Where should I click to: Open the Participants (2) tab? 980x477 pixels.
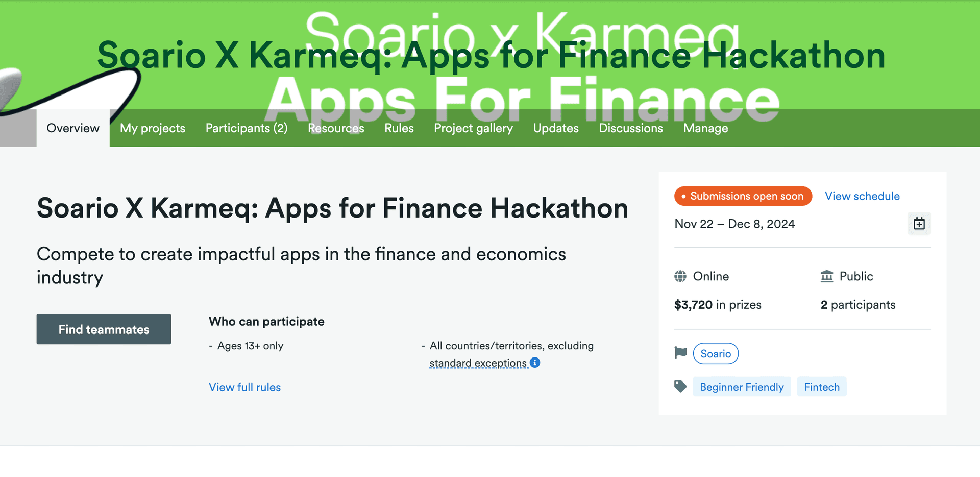coord(247,128)
